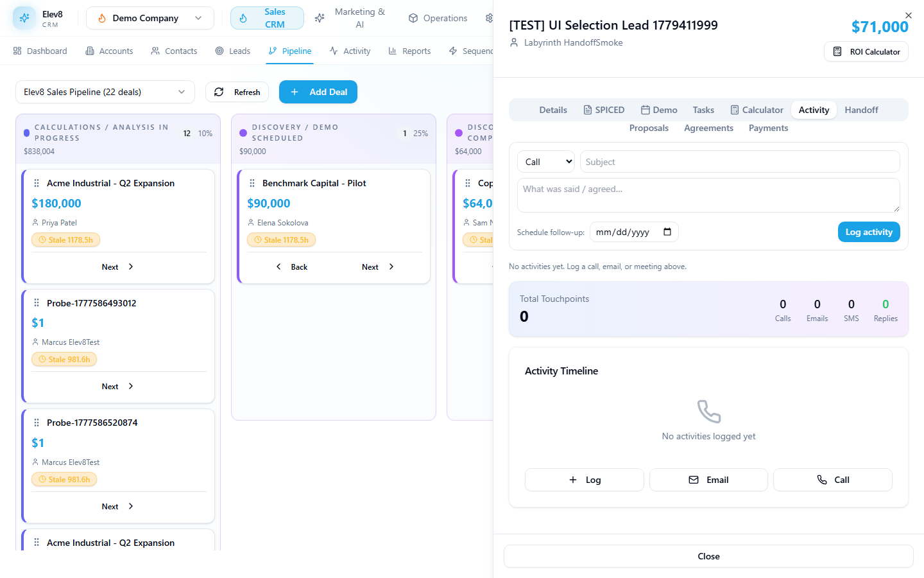
Task: Click Next on the Probe-1777586493012 card
Action: (x=118, y=386)
